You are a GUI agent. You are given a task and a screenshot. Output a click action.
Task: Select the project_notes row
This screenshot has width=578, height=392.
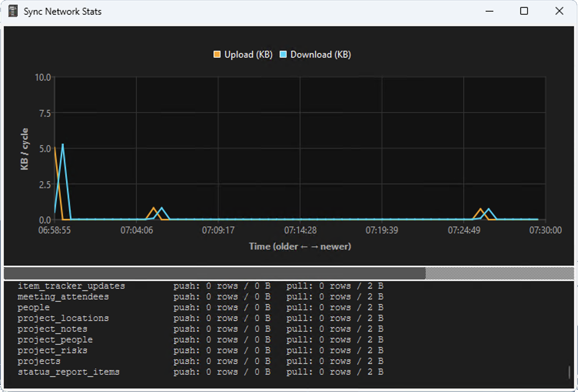pos(201,329)
